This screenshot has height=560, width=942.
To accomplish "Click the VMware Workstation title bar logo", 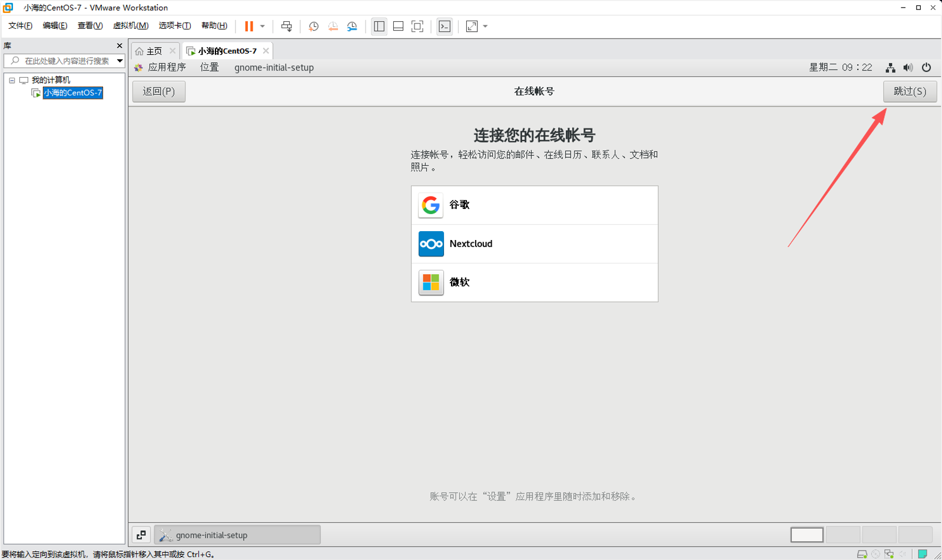I will pos(8,8).
